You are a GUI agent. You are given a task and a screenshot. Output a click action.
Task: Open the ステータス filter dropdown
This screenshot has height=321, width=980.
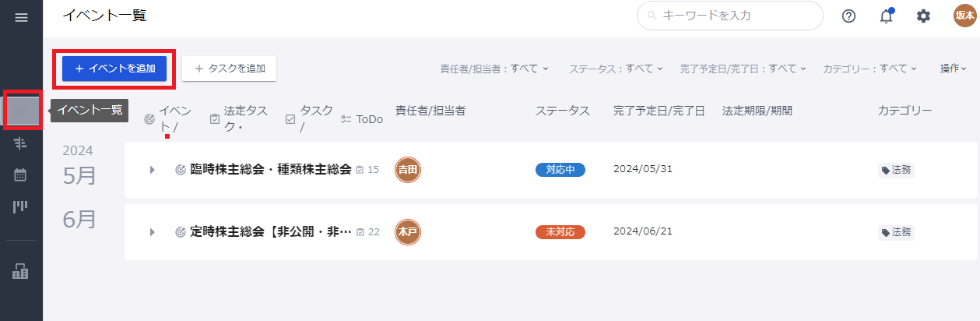[x=616, y=69]
